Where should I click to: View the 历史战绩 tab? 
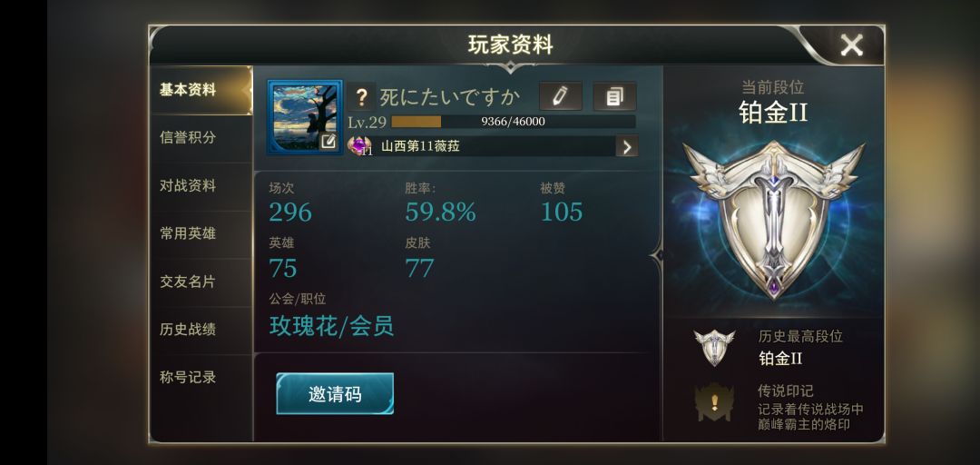point(188,329)
